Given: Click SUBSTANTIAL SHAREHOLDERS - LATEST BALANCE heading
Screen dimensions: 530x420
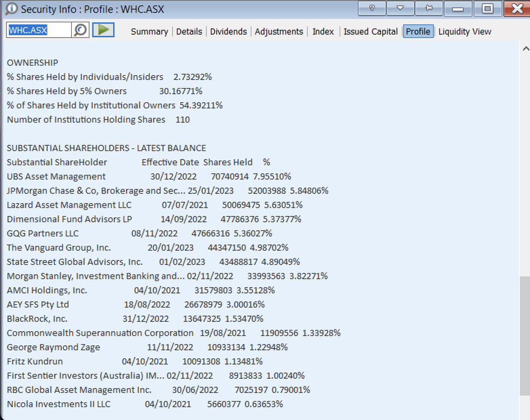Looking at the screenshot, I should coord(107,148).
